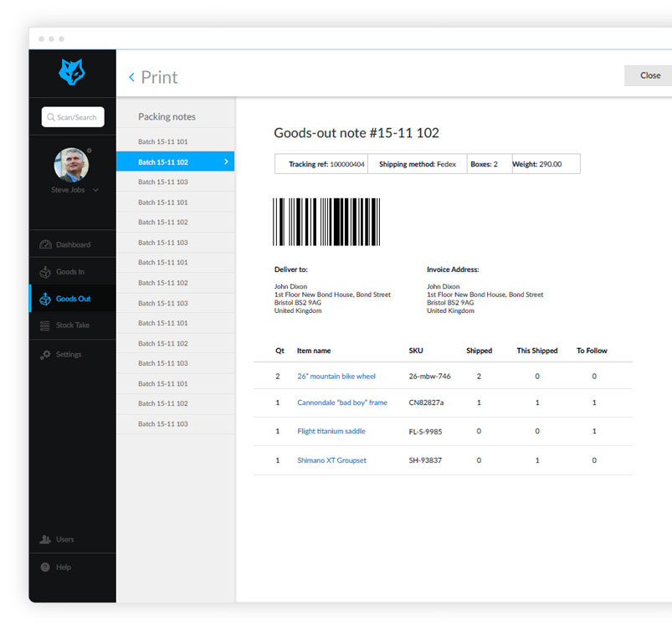This screenshot has width=672, height=631.
Task: Click the Users people icon
Action: (45, 540)
